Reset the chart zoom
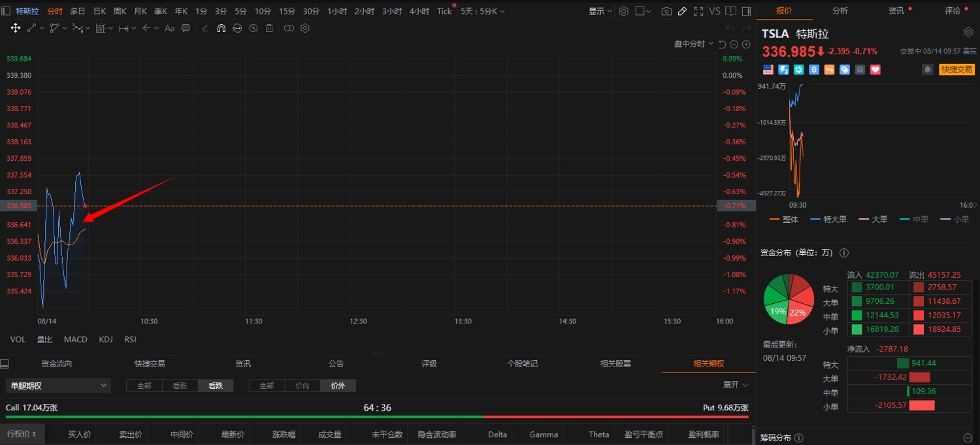This screenshot has width=980, height=445. pos(722,44)
